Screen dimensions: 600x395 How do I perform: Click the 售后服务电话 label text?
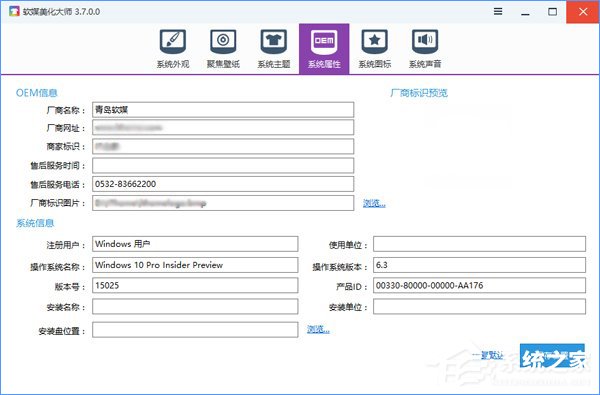tap(58, 184)
